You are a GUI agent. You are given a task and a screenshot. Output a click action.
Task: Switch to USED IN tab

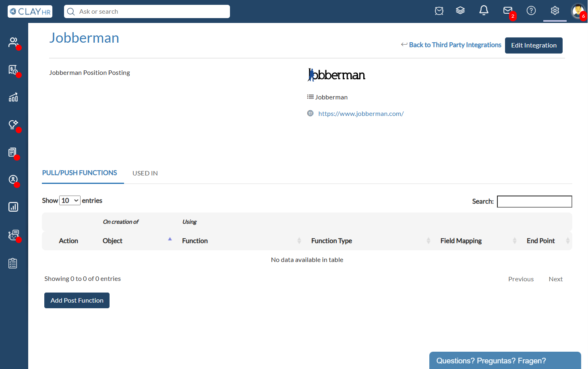pyautogui.click(x=145, y=173)
